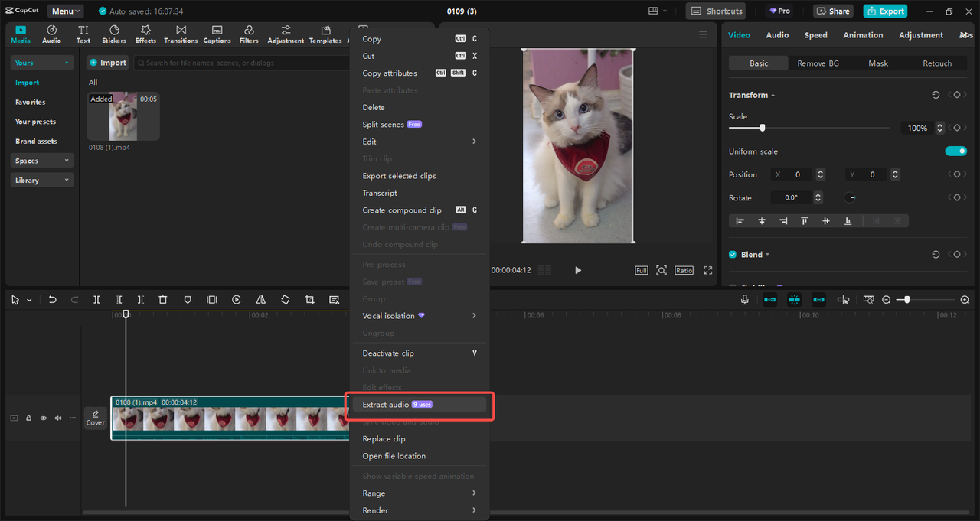Open the Stickers tab

[114, 34]
